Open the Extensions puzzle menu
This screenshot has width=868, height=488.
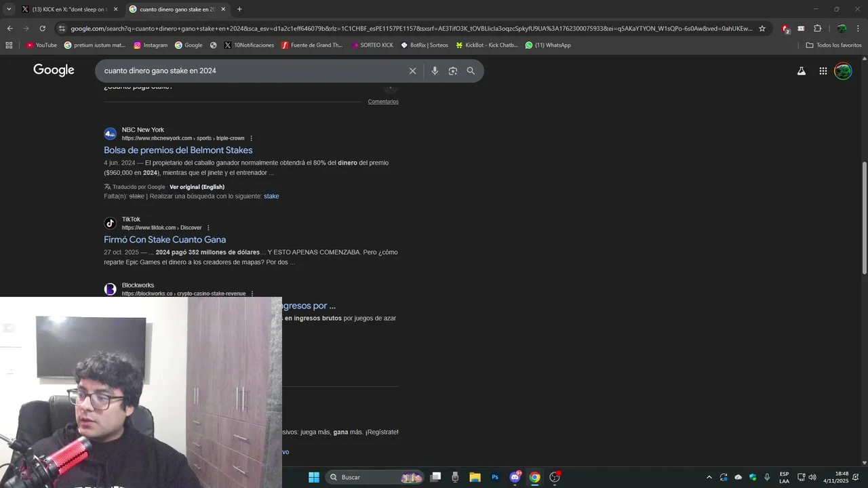tap(817, 28)
